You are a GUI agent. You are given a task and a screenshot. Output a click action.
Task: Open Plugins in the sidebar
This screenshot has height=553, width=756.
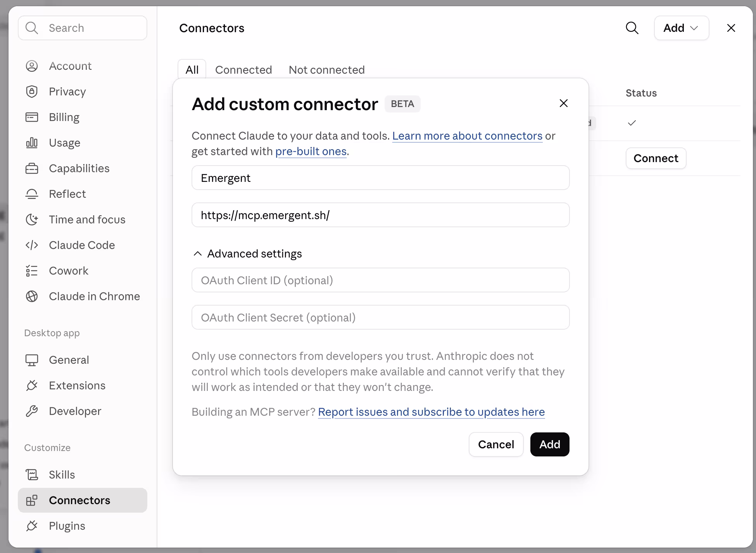coord(83,526)
